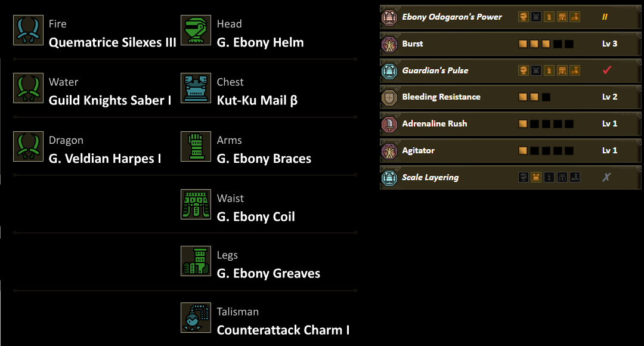The image size is (644, 346).
Task: Select the G. Ebony Helm head icon
Action: [196, 30]
